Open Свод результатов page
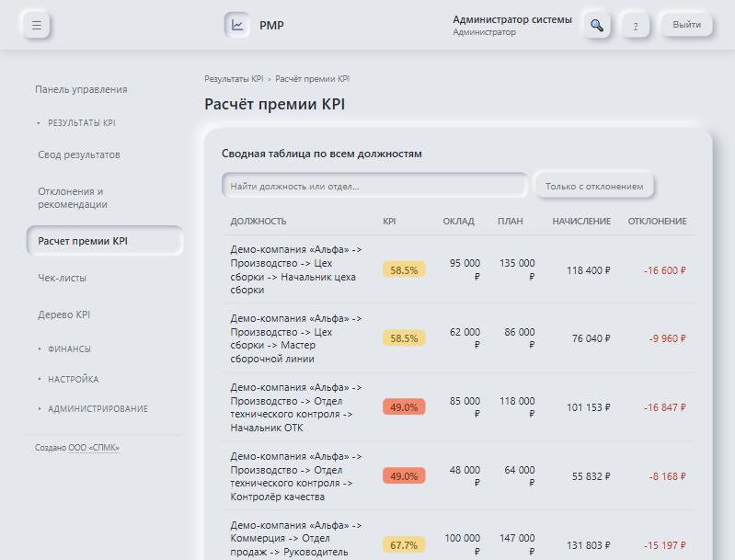This screenshot has width=735, height=560. (79, 154)
